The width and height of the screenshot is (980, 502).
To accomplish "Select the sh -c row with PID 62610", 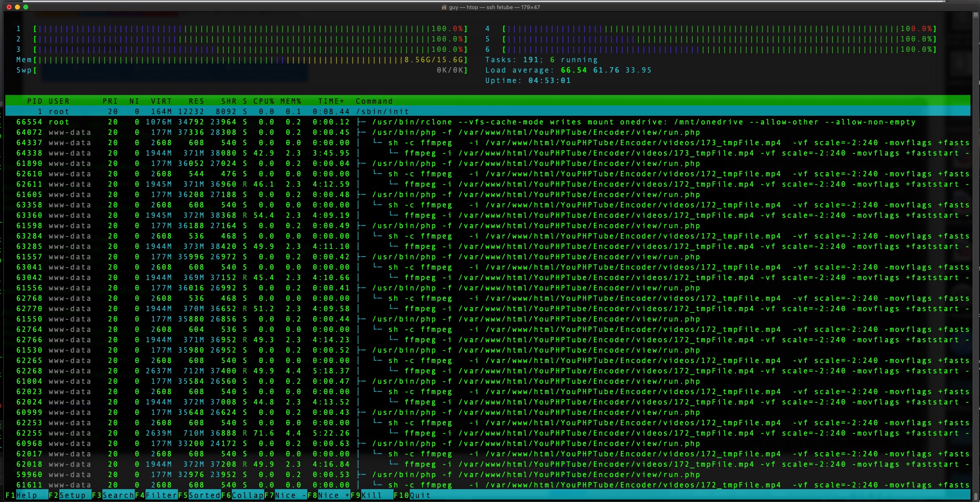I will coord(488,174).
